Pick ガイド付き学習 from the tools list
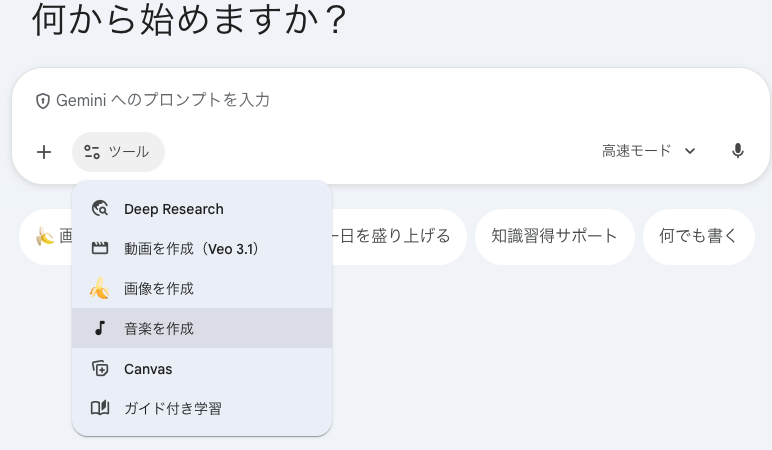Screen dimensions: 772x450 click(173, 408)
